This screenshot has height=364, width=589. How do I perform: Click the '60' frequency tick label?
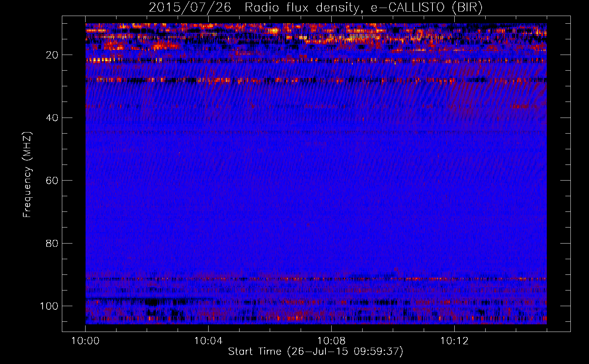(52, 181)
